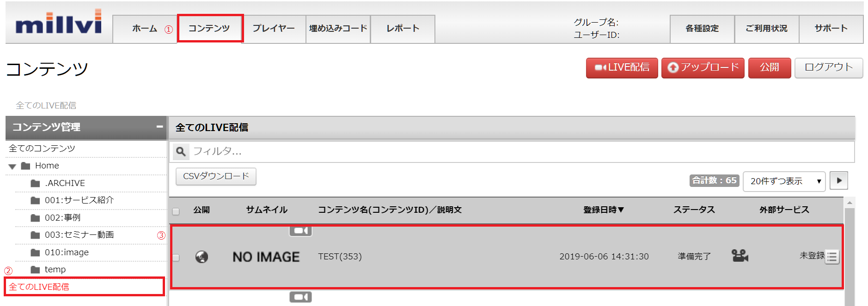Collapse the Home folder tree triangle
The height and width of the screenshot is (306, 868).
click(x=12, y=166)
